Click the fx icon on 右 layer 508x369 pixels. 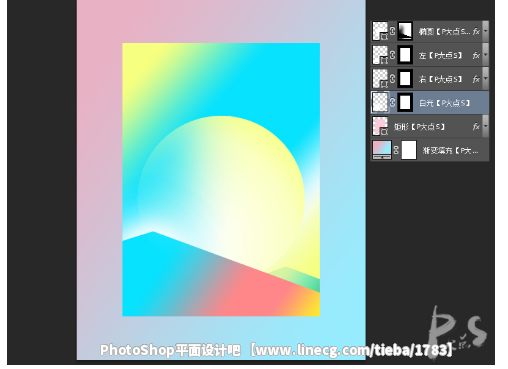pyautogui.click(x=476, y=79)
